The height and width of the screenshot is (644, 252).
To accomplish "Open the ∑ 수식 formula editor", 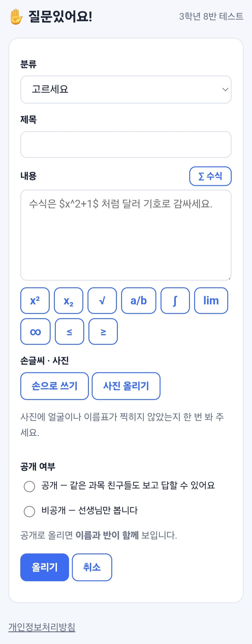I will tap(210, 176).
